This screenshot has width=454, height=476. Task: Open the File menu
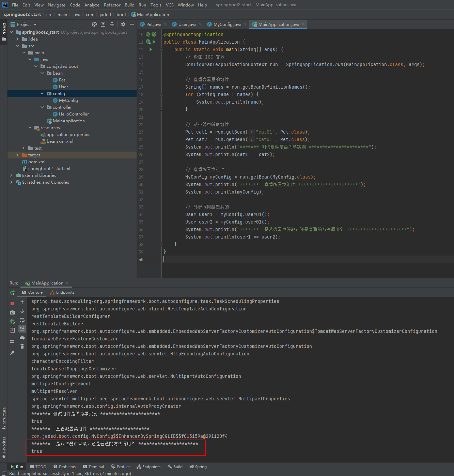click(15, 5)
